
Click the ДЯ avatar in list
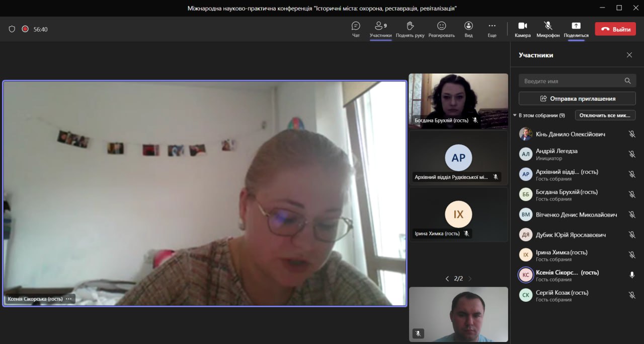coord(526,235)
